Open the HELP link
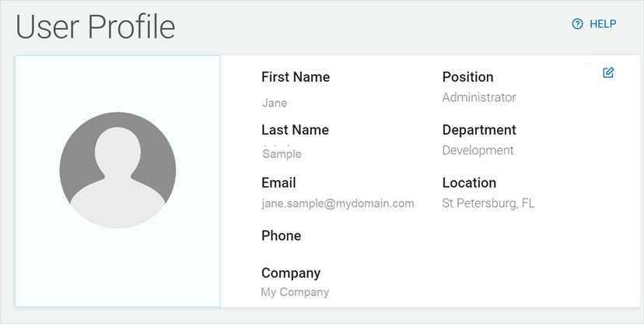The width and height of the screenshot is (644, 324). click(603, 24)
